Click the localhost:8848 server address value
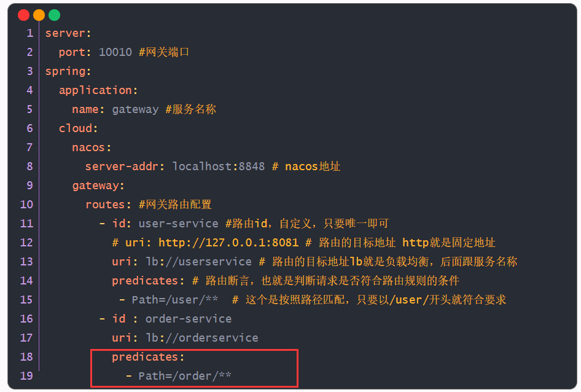Viewport: 581px width, 392px height. (218, 167)
